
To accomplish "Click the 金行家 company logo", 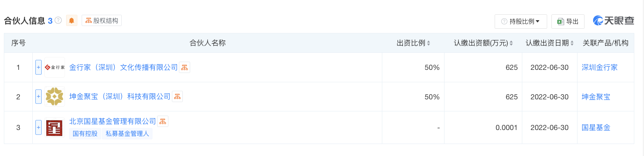I will (54, 68).
